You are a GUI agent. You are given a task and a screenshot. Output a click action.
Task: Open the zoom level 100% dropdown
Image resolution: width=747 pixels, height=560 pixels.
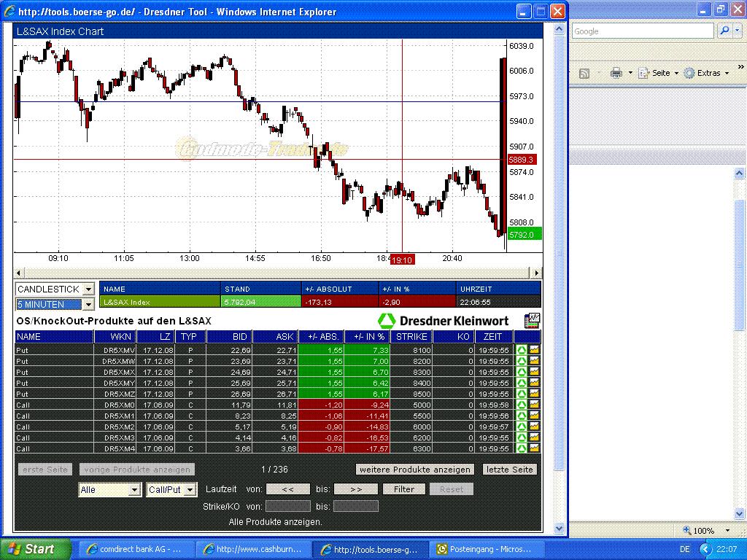pos(727,531)
